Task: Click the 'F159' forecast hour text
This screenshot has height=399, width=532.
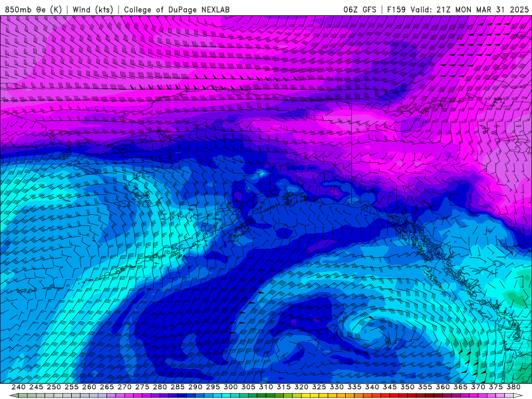Action: pos(396,9)
